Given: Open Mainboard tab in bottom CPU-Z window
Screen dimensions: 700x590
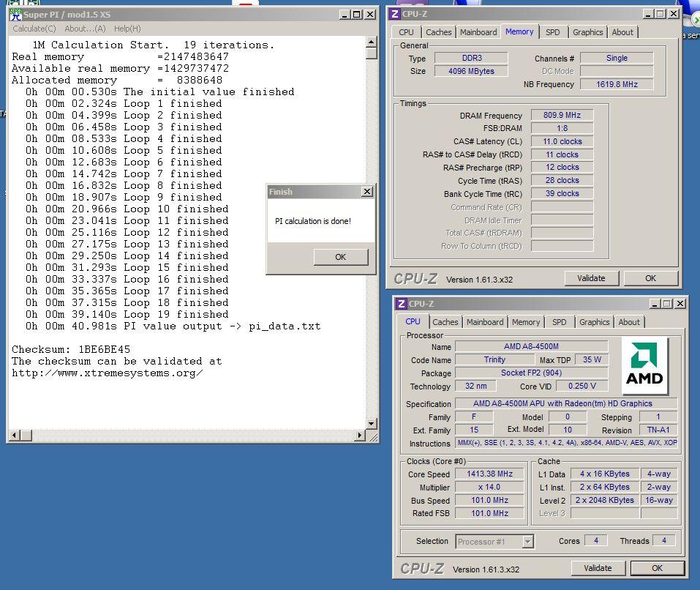Looking at the screenshot, I should (x=485, y=322).
